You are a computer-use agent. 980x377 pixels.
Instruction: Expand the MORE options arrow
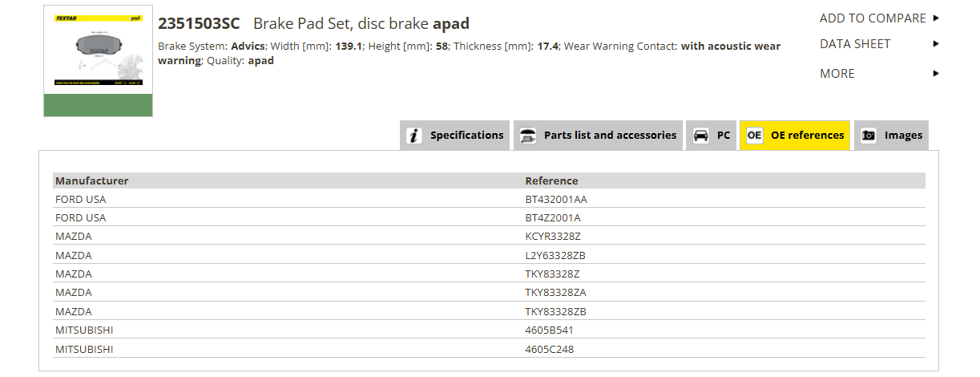(x=936, y=73)
